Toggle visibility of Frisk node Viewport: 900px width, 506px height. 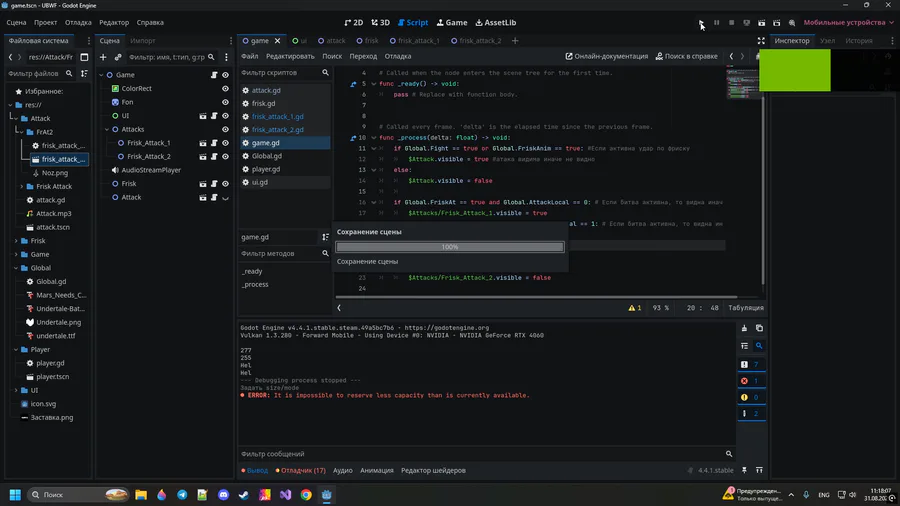pyautogui.click(x=225, y=184)
